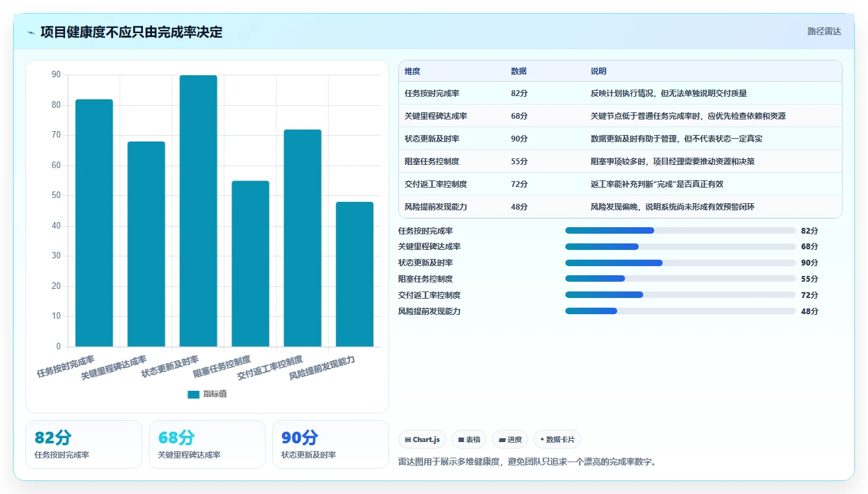Click the 48分 progress bar for 风险提前发现能力
Viewport: 868px width, 494px height.
680,311
